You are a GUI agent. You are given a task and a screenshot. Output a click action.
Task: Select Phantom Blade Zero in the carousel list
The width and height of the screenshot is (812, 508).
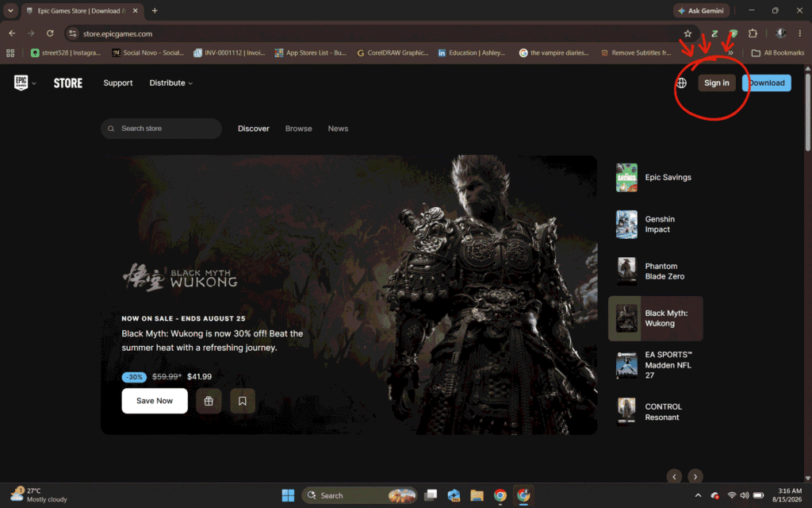[x=655, y=271]
